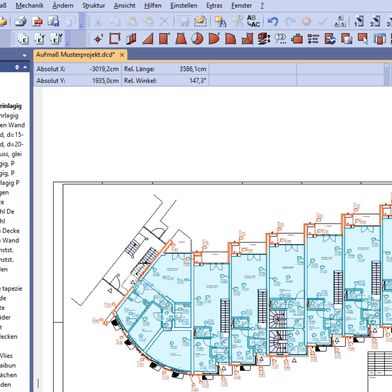392x392 pixels.
Task: Select the trapezoid shape tool
Action: pyautogui.click(x=181, y=39)
